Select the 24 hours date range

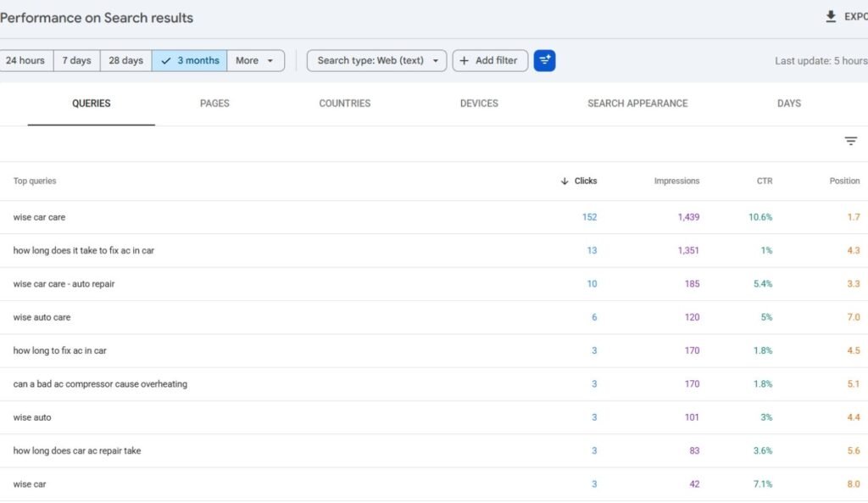(25, 60)
